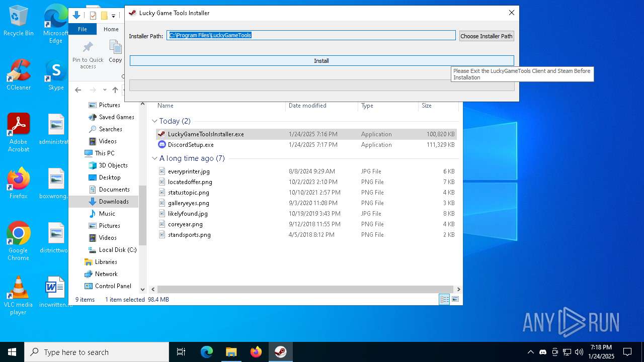Screen dimensions: 644x362
Task: Close the Lucky Game Tools Installer window
Action: point(511,13)
